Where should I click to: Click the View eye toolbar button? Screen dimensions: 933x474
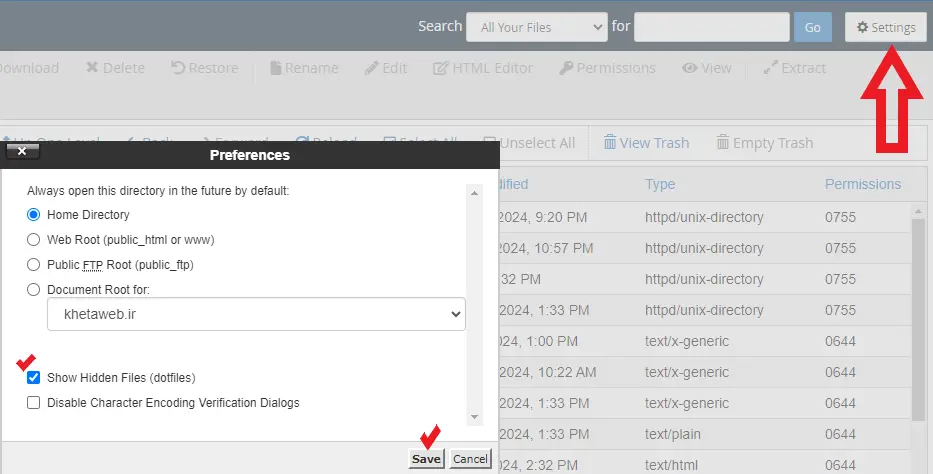coord(707,68)
